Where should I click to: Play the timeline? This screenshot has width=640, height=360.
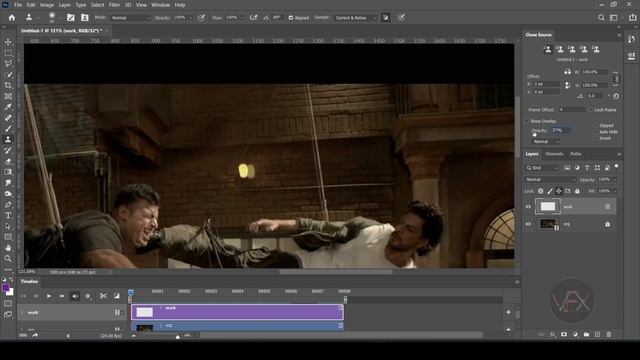coord(49,296)
